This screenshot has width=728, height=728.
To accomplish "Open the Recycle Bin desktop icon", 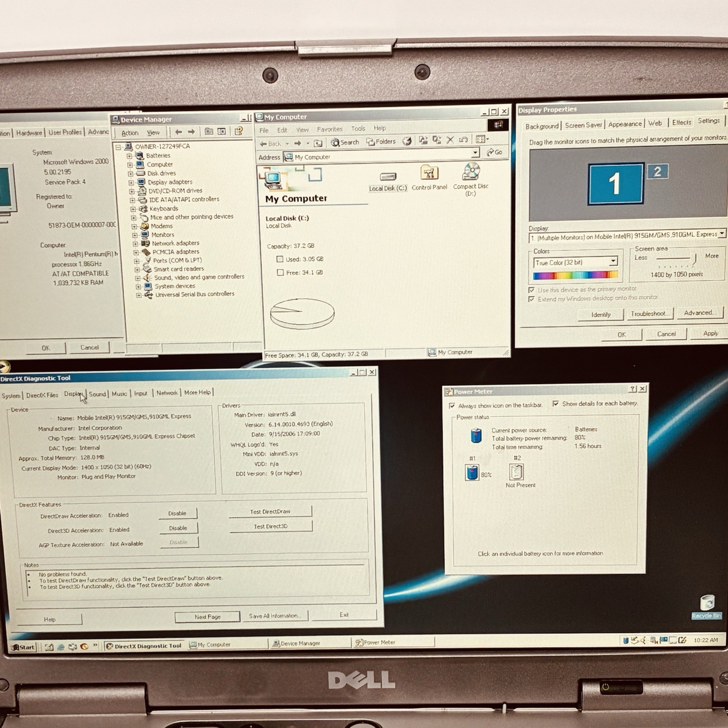I will click(x=707, y=607).
